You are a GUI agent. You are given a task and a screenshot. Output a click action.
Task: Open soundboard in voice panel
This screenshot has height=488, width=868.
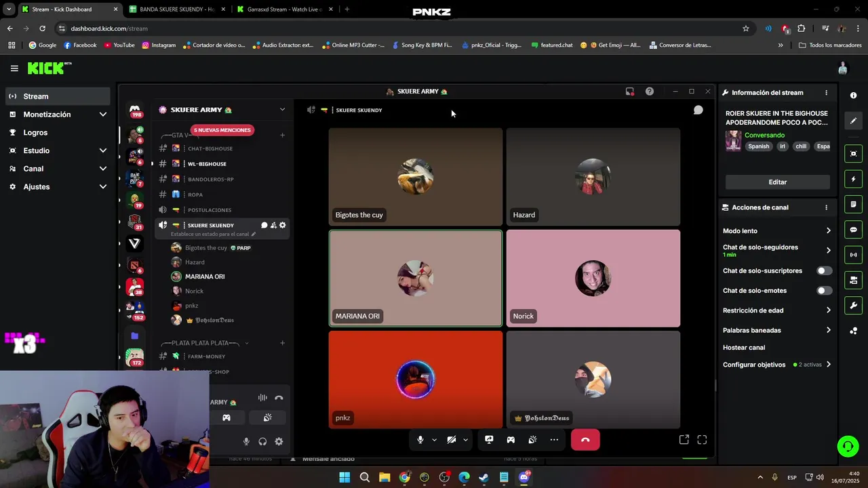tap(268, 418)
